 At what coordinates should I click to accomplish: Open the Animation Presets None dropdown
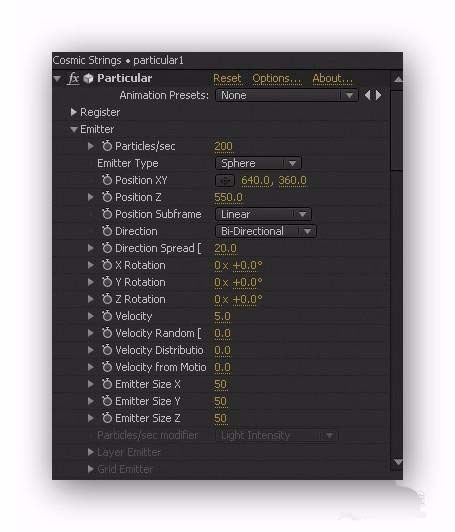(287, 95)
